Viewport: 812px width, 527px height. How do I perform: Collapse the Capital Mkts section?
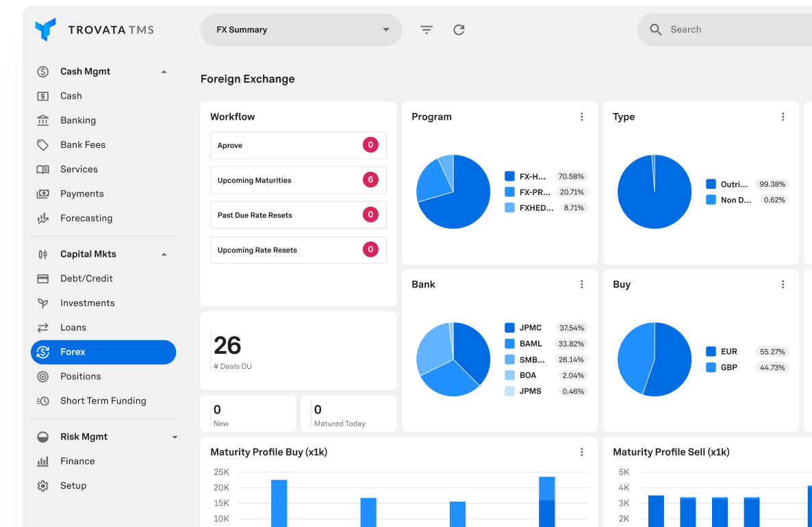(x=164, y=255)
